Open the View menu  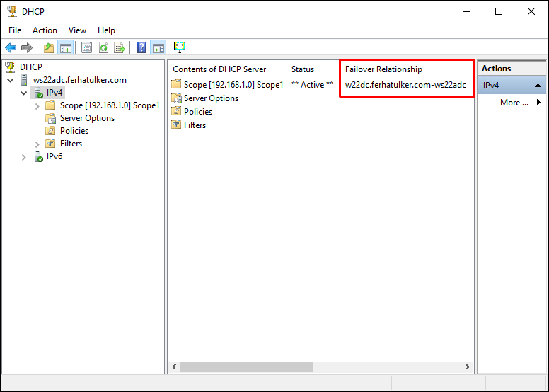[x=77, y=30]
